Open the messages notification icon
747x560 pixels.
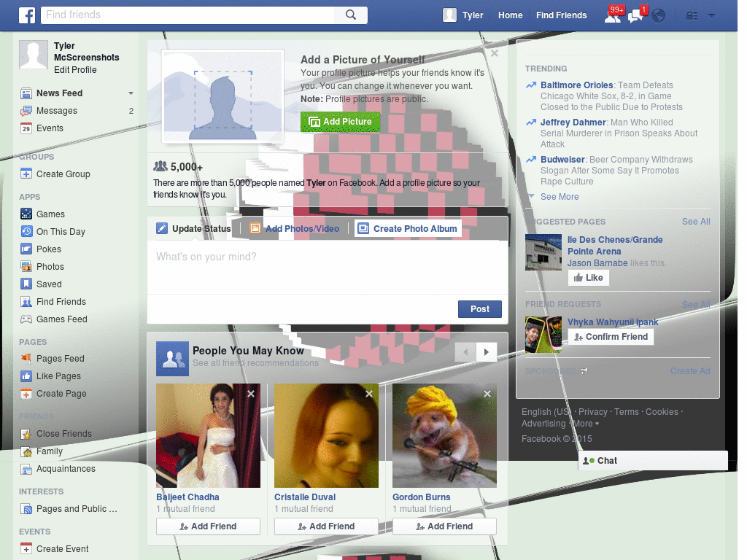coord(635,16)
